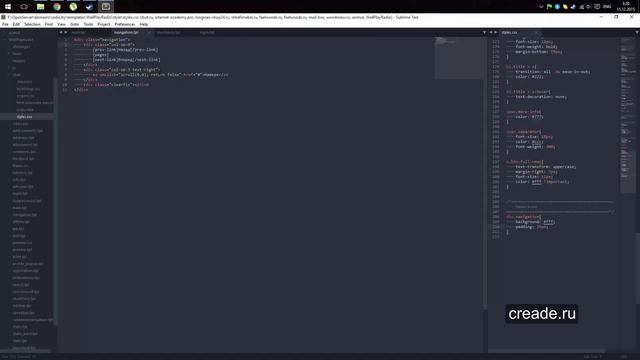Click the sidebar horizontal scrollbar
The height and width of the screenshot is (360, 640).
25,351
